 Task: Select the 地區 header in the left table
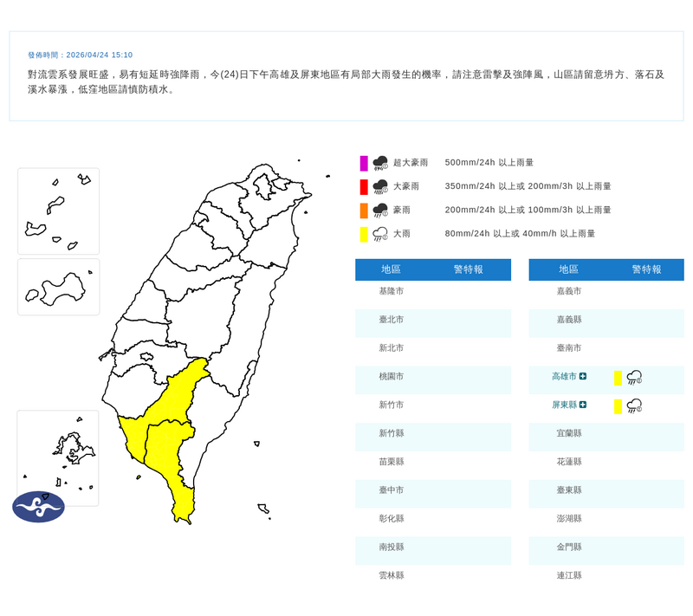pyautogui.click(x=392, y=269)
